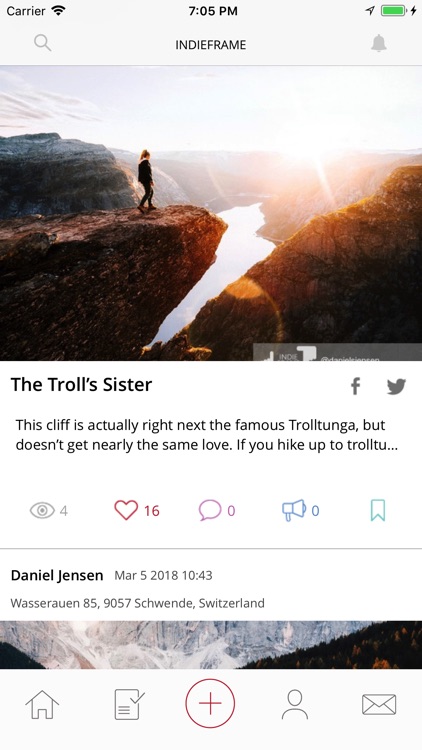The image size is (422, 750).
Task: Open the checklist document tab
Action: click(x=129, y=704)
